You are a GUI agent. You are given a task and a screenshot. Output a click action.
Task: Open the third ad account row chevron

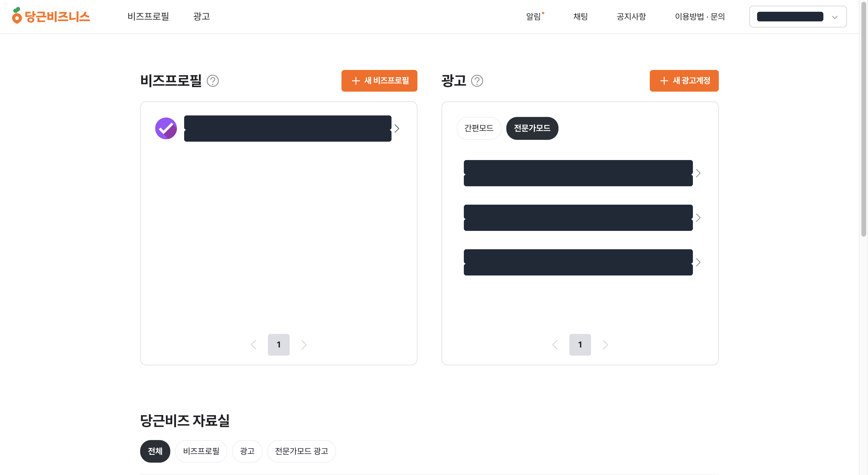[698, 263]
